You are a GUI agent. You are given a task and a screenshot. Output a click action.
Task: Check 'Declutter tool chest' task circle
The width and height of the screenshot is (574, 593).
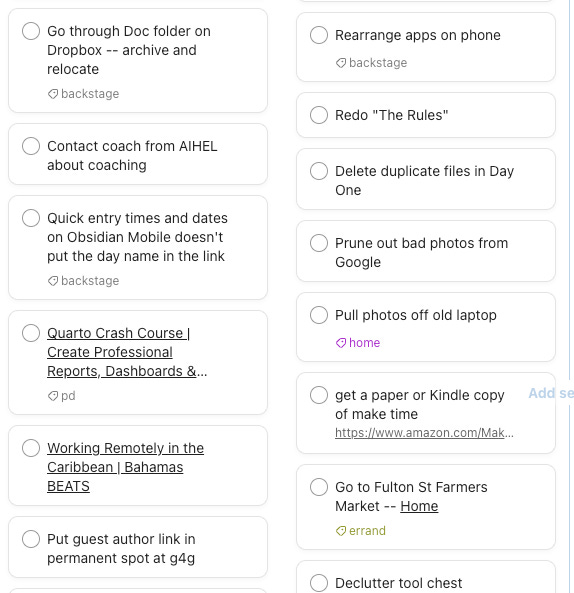319,583
